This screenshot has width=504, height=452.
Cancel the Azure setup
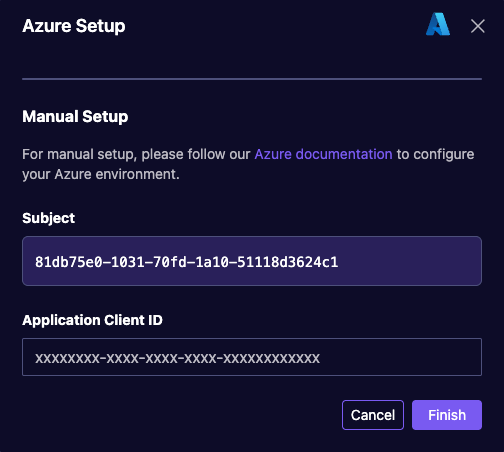(x=373, y=415)
